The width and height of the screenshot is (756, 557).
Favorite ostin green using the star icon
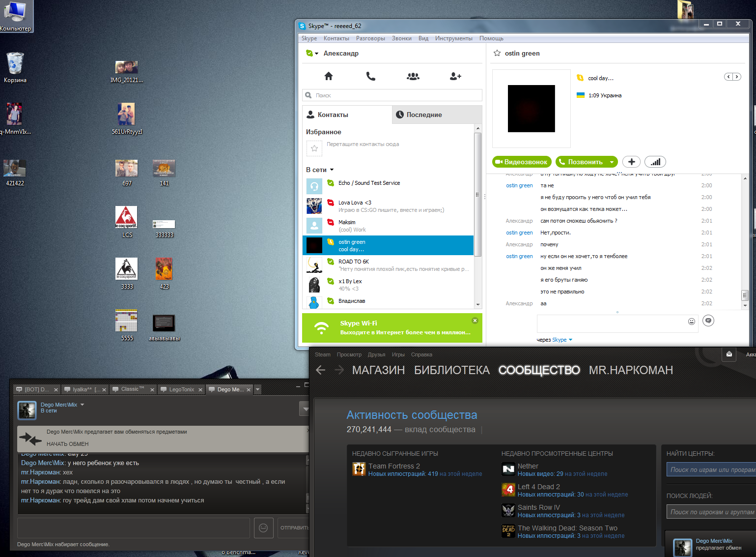(497, 53)
